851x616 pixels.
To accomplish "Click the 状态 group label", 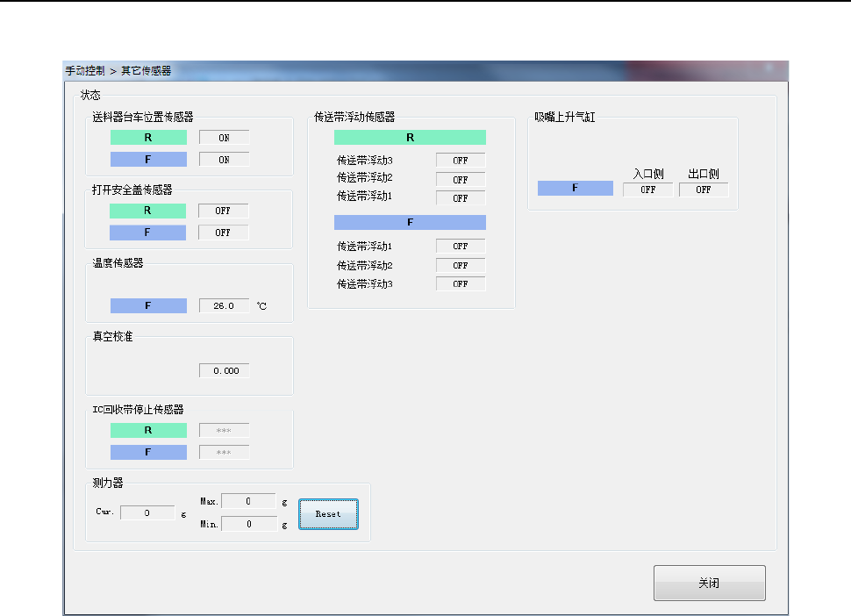I will tap(90, 95).
